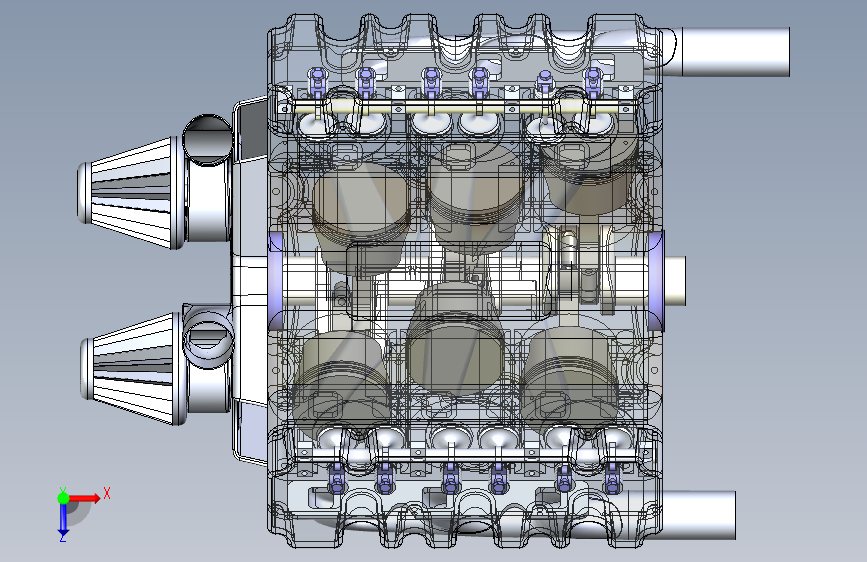Select the lower bank's right piston
The image size is (867, 562).
click(571, 378)
